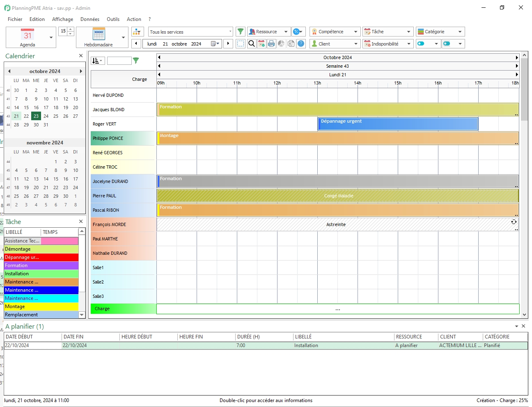Click right arrow of Lundi 21 header

click(x=517, y=75)
